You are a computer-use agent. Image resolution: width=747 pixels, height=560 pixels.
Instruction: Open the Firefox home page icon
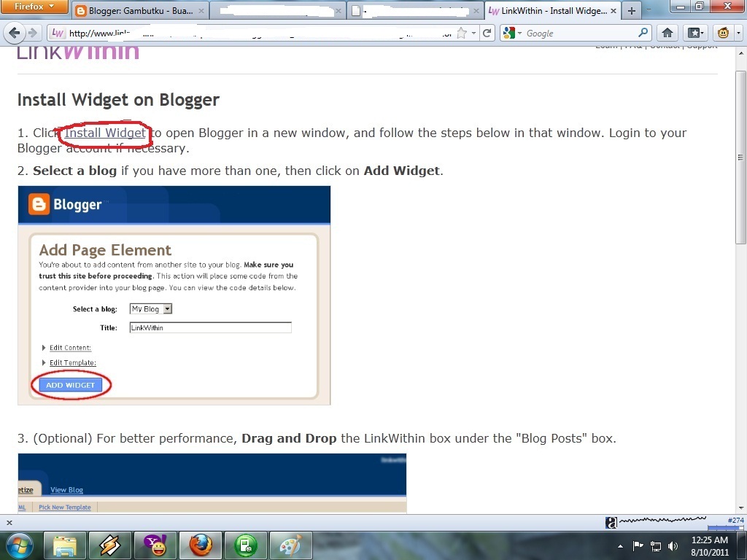point(667,33)
